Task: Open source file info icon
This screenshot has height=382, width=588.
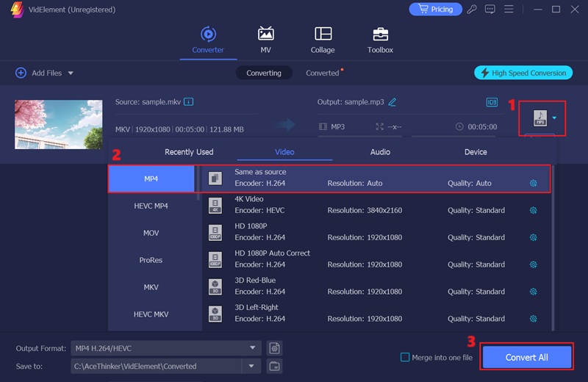Action: tap(188, 101)
